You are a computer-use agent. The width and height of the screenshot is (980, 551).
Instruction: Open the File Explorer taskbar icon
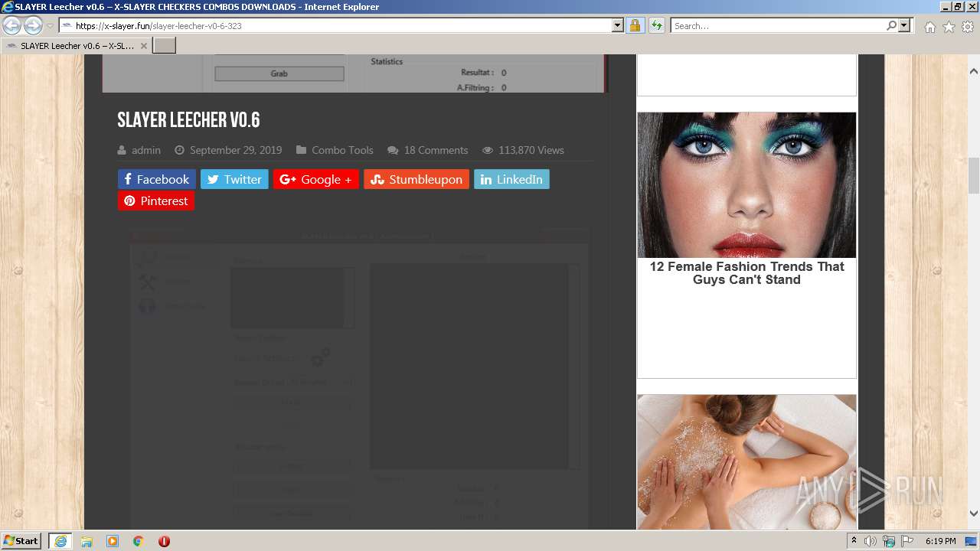87,541
